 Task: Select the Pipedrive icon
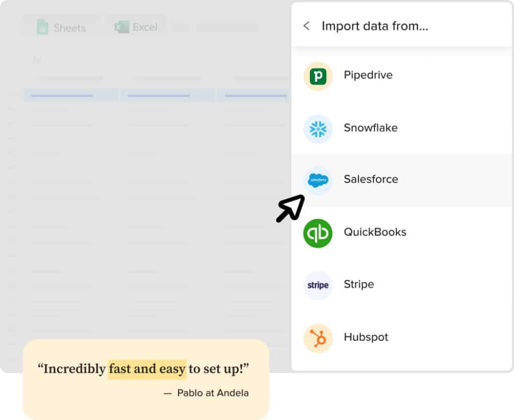tap(318, 75)
